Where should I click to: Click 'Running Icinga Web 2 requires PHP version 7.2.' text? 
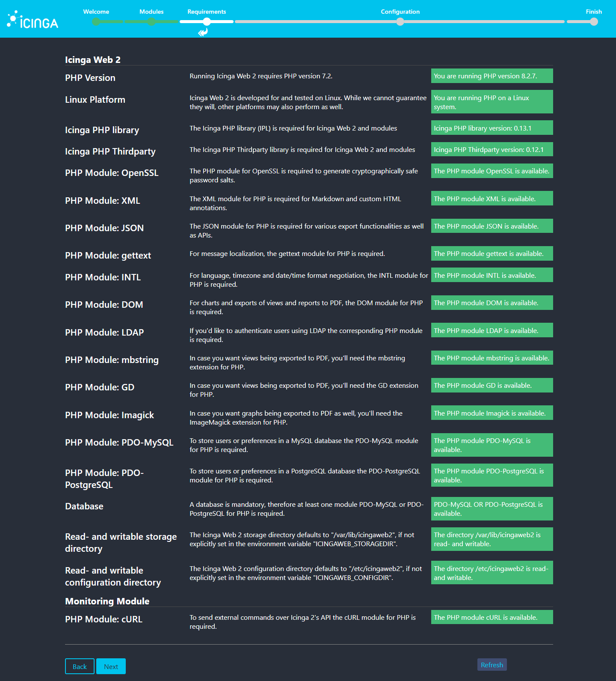(x=261, y=76)
